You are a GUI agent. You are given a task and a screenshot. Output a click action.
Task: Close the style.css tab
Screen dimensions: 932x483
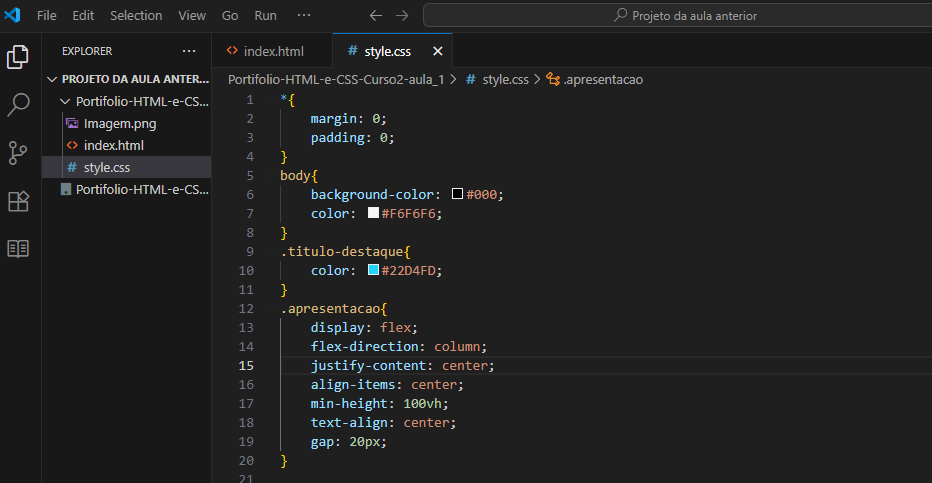(437, 51)
